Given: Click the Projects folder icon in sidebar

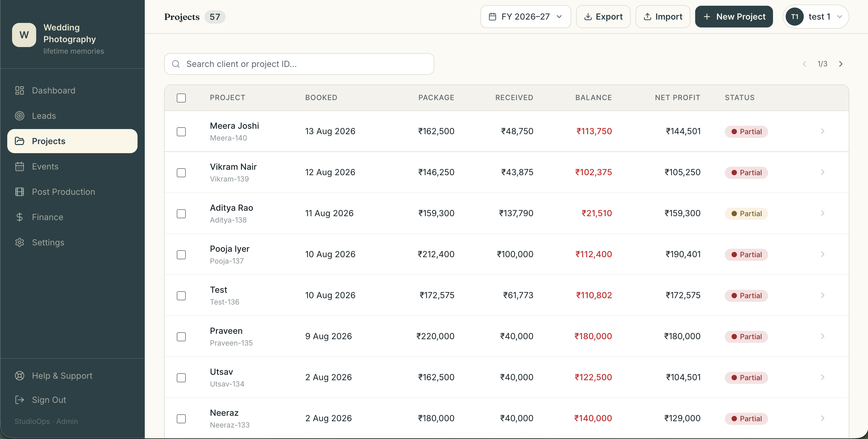Looking at the screenshot, I should pos(20,141).
